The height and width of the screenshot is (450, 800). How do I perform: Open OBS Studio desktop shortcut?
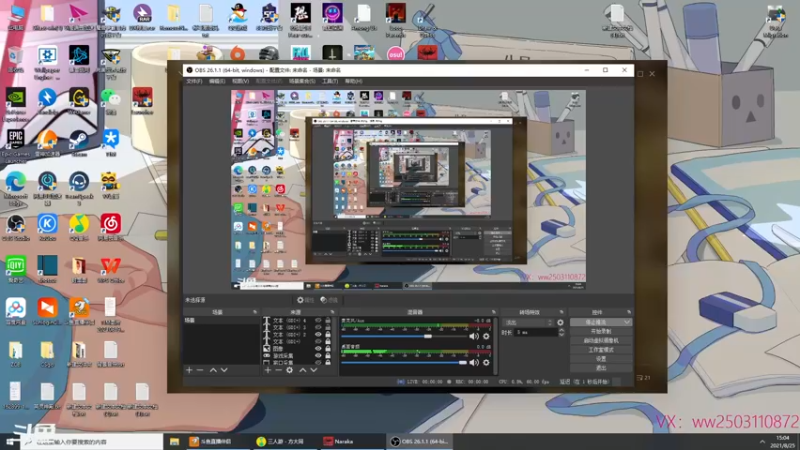point(15,228)
